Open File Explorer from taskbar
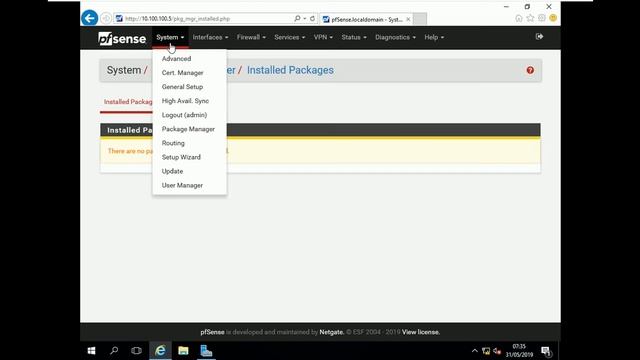 pos(183,351)
